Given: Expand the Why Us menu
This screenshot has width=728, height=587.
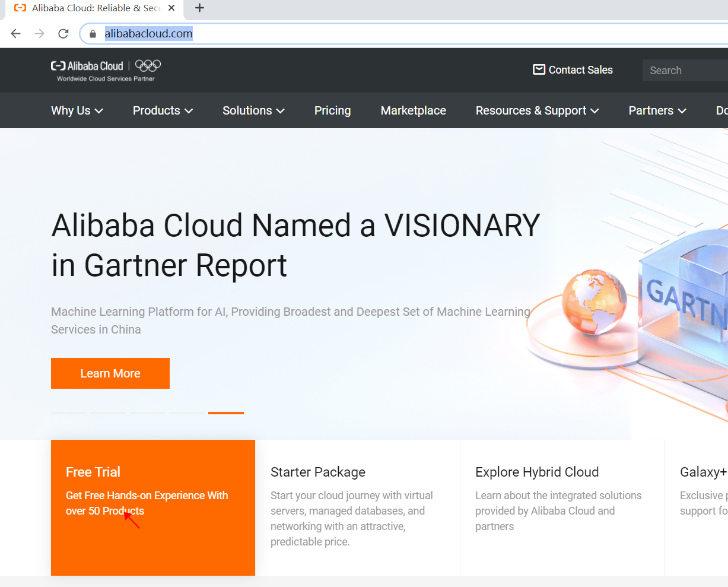Looking at the screenshot, I should [77, 110].
